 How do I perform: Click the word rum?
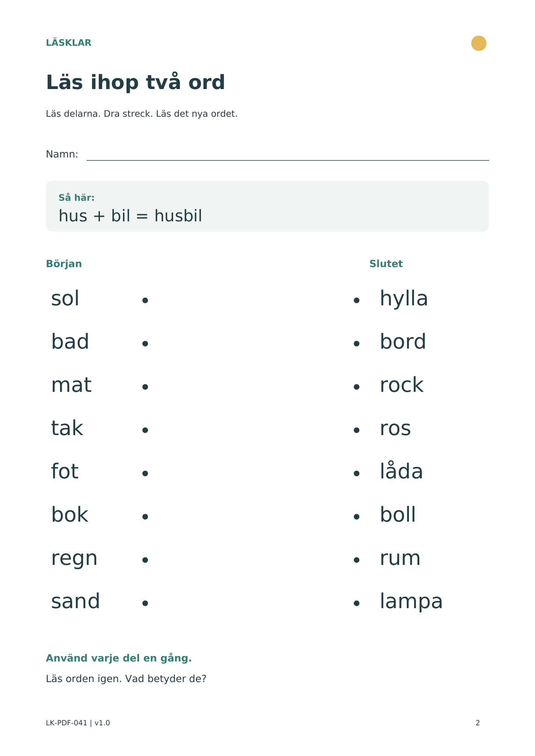point(400,559)
